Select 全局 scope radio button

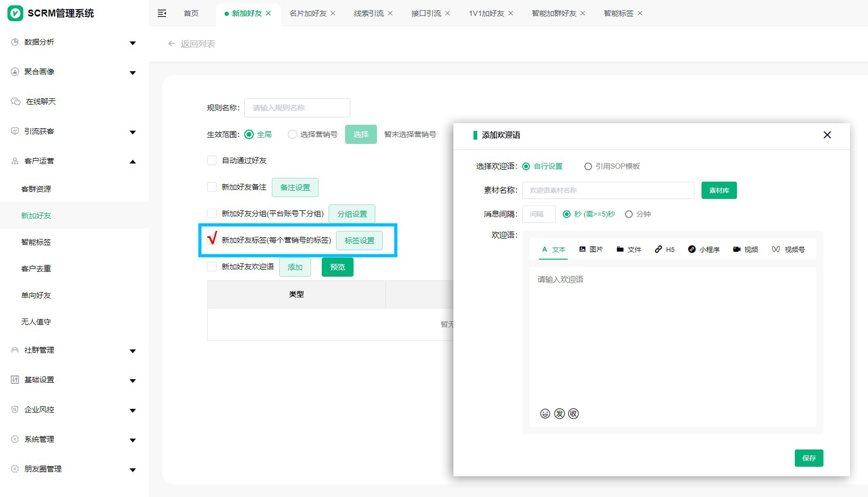pyautogui.click(x=249, y=134)
